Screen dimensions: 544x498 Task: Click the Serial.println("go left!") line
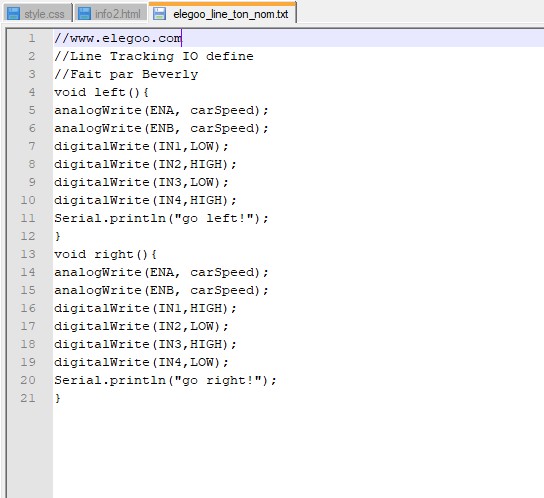pyautogui.click(x=161, y=218)
